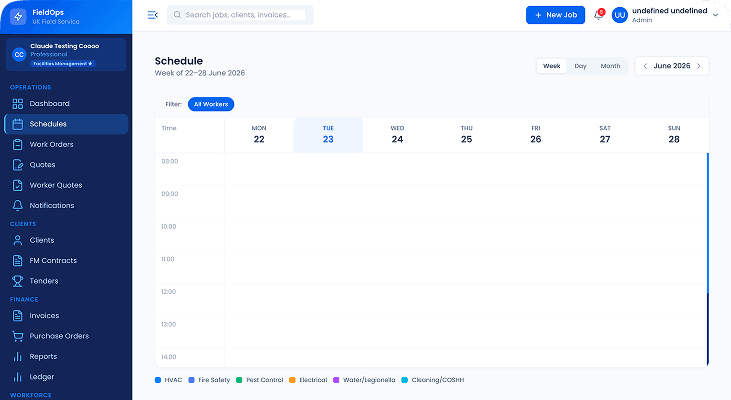Select Saturday 27 column header
Screen dimensions: 731x400
click(605, 135)
